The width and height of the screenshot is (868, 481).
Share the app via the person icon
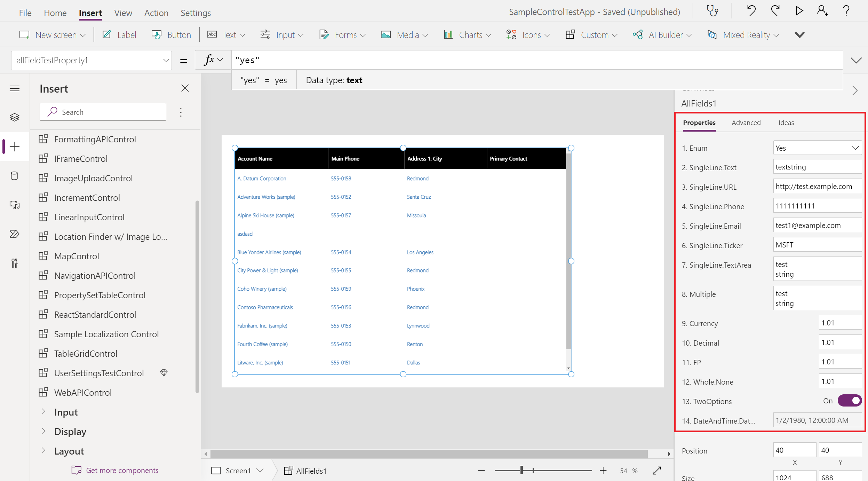point(822,11)
